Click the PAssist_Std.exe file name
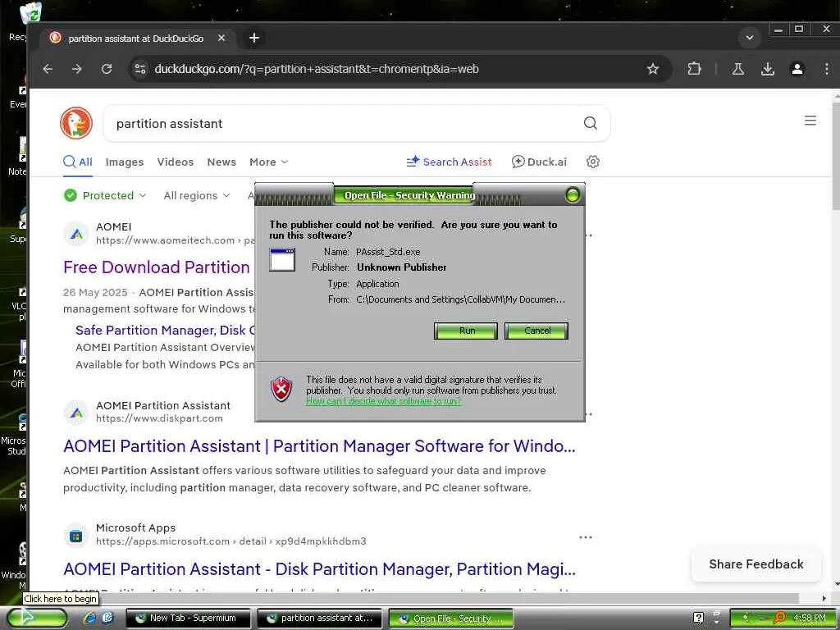 (388, 252)
